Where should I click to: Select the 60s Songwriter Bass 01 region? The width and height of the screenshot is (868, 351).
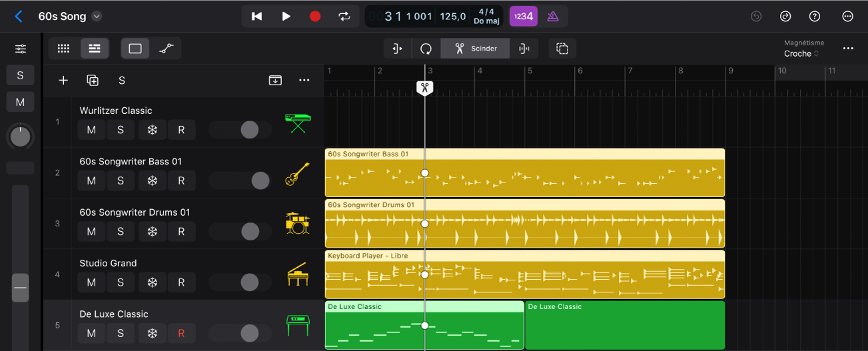coord(525,173)
